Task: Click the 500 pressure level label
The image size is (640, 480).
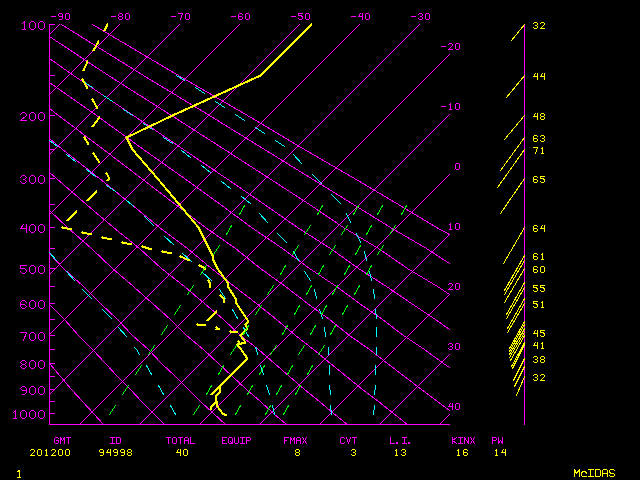Action: (33, 269)
